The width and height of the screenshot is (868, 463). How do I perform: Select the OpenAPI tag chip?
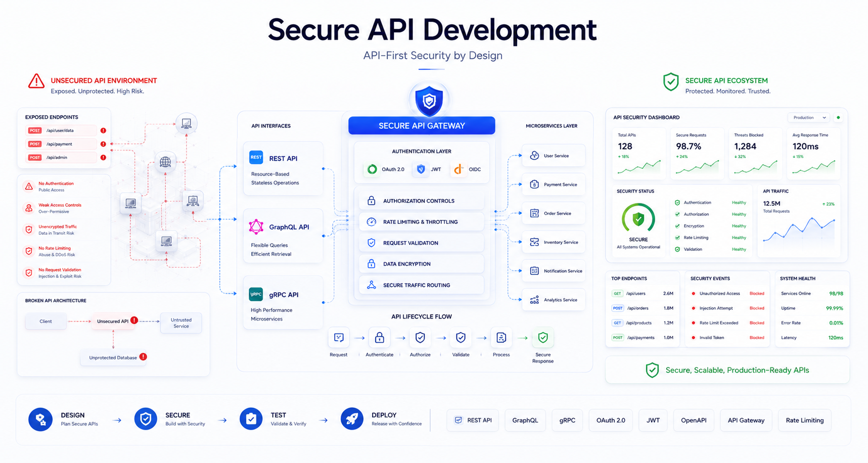click(694, 420)
